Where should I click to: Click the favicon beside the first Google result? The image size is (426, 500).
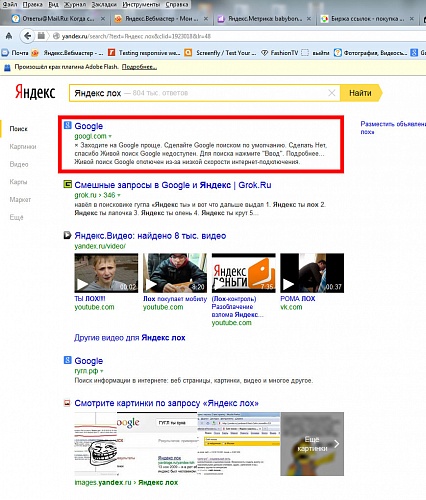click(68, 125)
